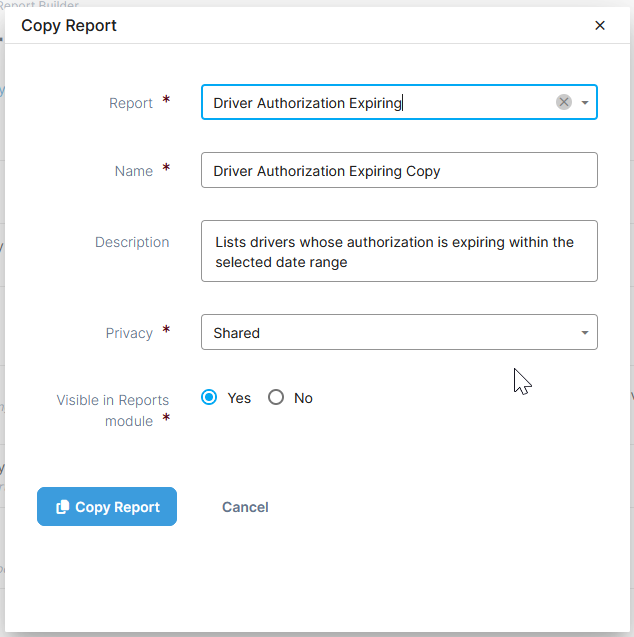
Task: Click the Report field label
Action: (131, 103)
